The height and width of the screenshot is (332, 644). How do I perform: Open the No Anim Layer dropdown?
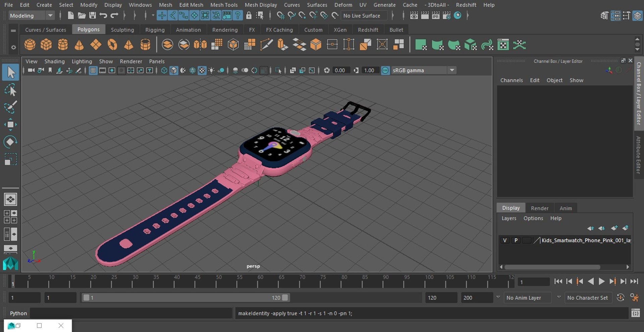point(528,297)
